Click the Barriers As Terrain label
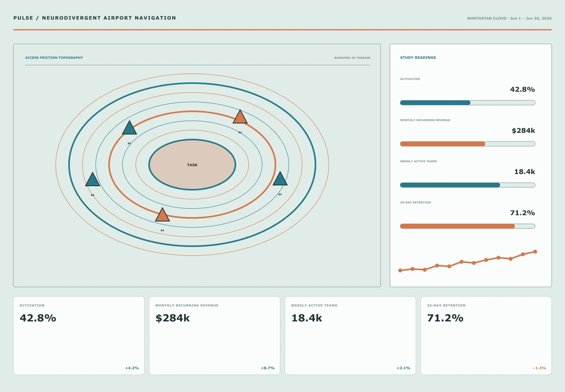This screenshot has height=392, width=565. pos(352,58)
